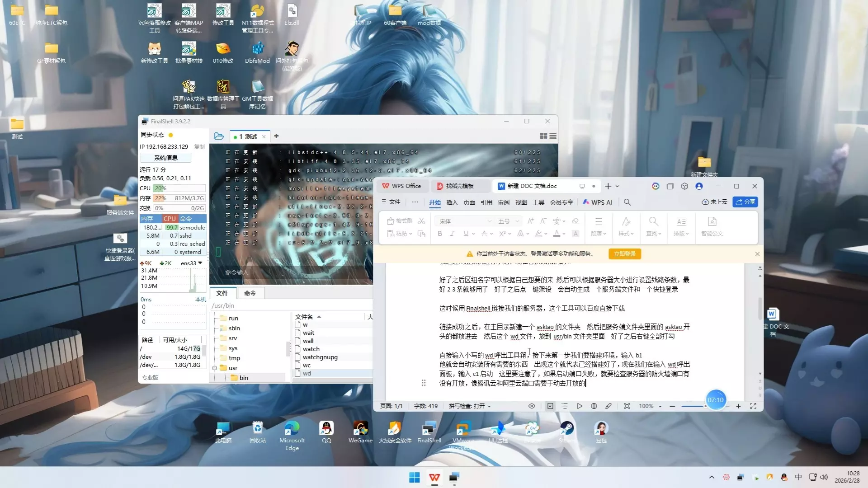
Task: Switch to page layout view icon
Action: coord(550,406)
